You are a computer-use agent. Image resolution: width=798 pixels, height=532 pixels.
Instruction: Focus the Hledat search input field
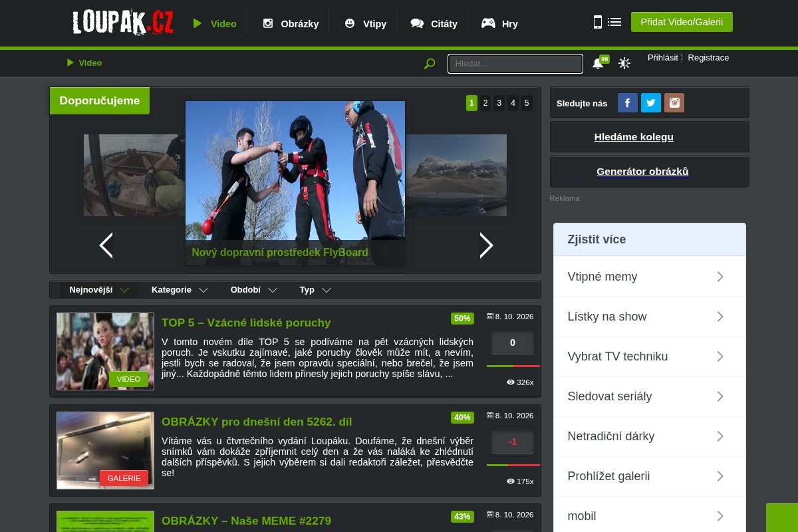click(x=515, y=64)
